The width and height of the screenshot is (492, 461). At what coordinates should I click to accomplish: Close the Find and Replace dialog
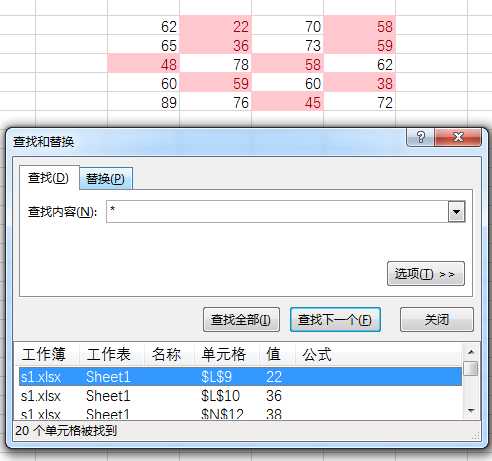click(x=458, y=137)
